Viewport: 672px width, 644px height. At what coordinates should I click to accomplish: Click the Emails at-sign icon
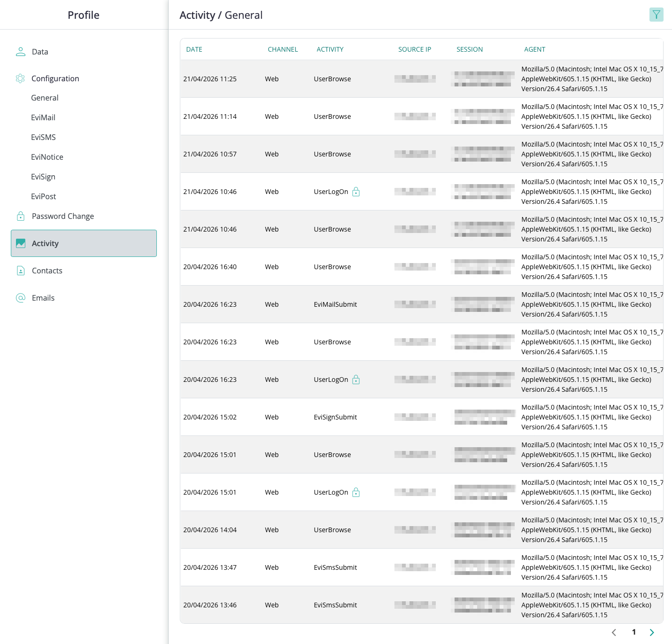click(x=21, y=298)
